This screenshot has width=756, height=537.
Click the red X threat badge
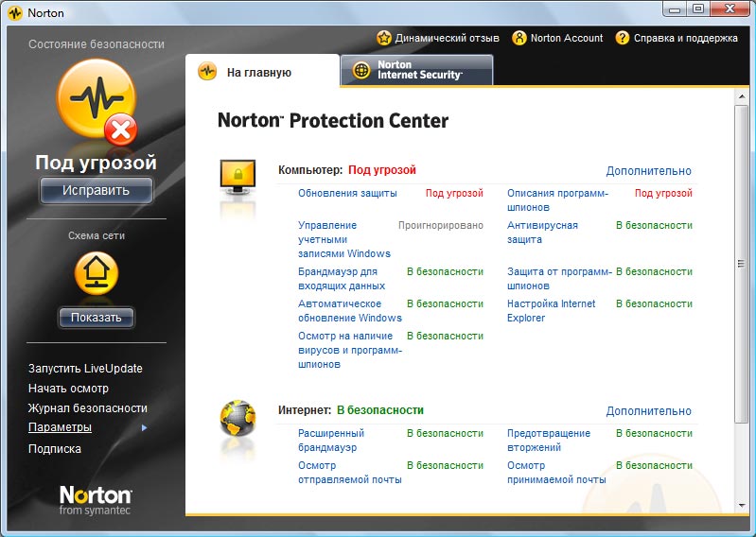tap(121, 130)
